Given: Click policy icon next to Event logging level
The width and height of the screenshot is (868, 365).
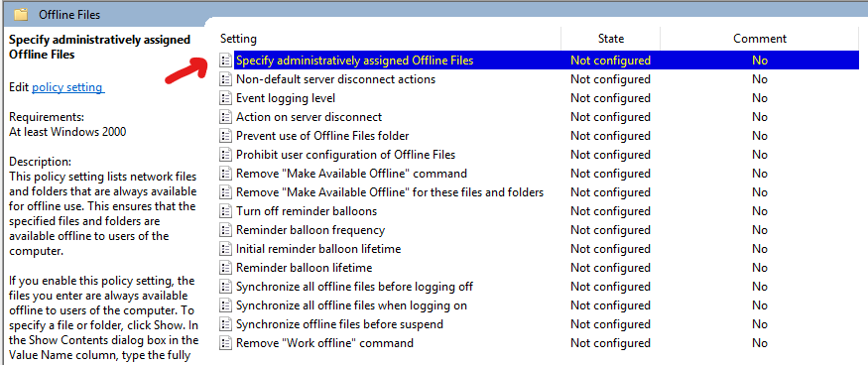Looking at the screenshot, I should tap(225, 98).
